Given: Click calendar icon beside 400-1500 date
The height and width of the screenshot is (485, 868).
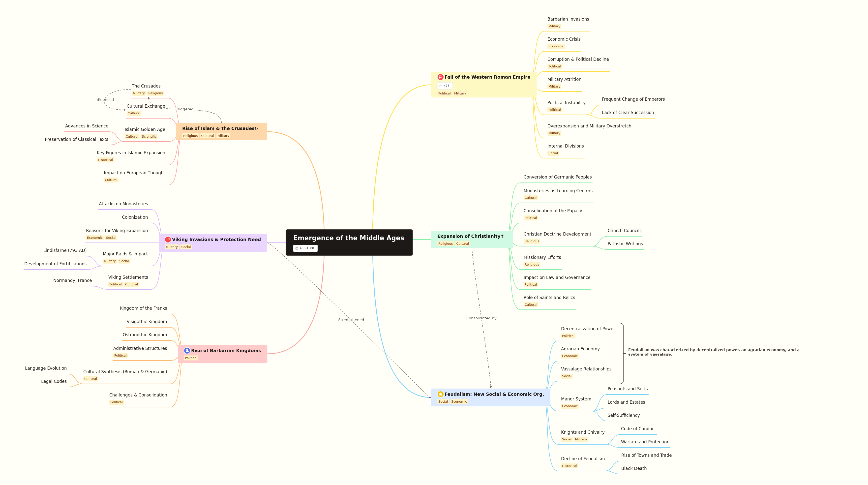Looking at the screenshot, I should 297,248.
